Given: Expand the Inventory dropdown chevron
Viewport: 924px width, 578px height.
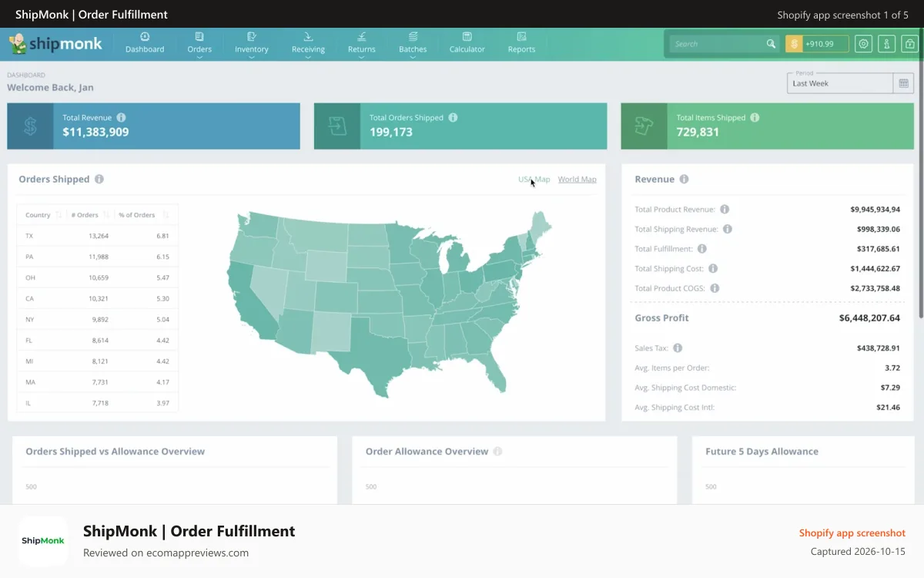Looking at the screenshot, I should 252,57.
